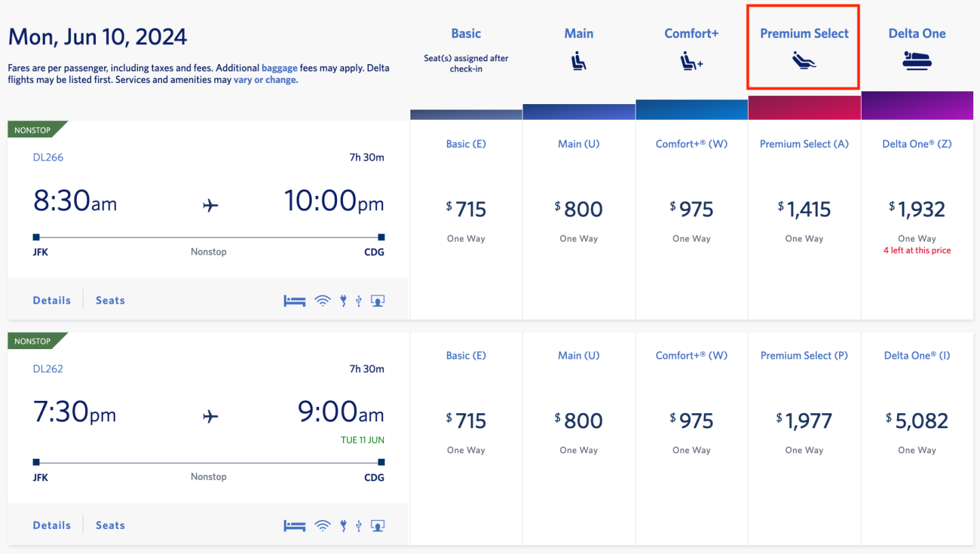Click the Wi-Fi amenity icon for DL266
980x554 pixels.
(x=323, y=301)
